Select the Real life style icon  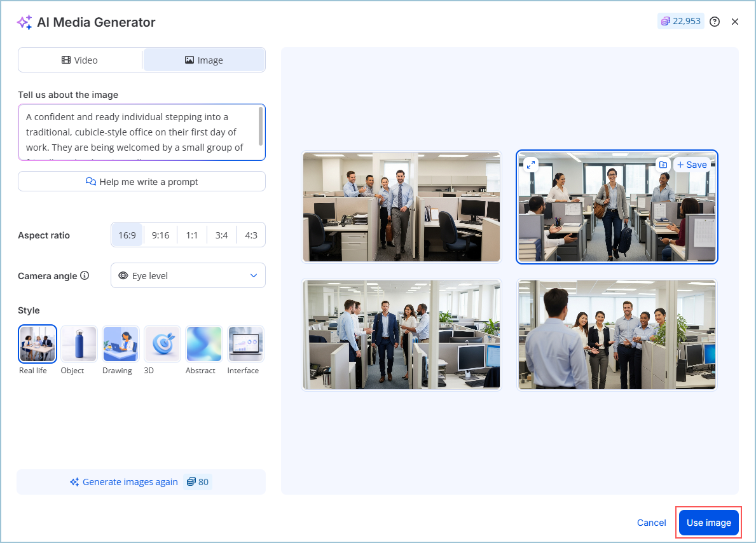[38, 344]
